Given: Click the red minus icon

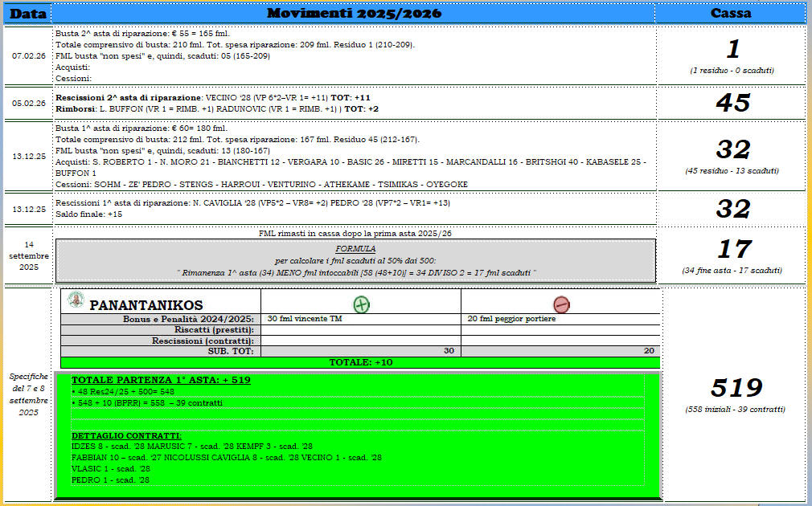Looking at the screenshot, I should tap(560, 304).
